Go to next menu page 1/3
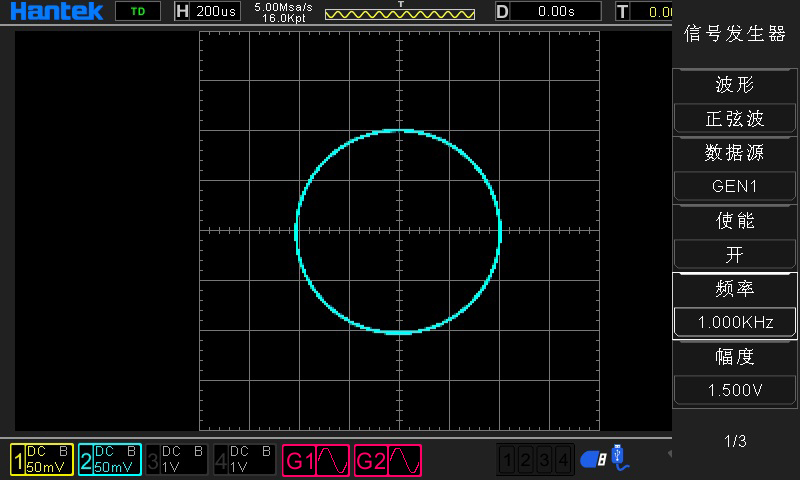This screenshot has width=800, height=480. tap(735, 441)
